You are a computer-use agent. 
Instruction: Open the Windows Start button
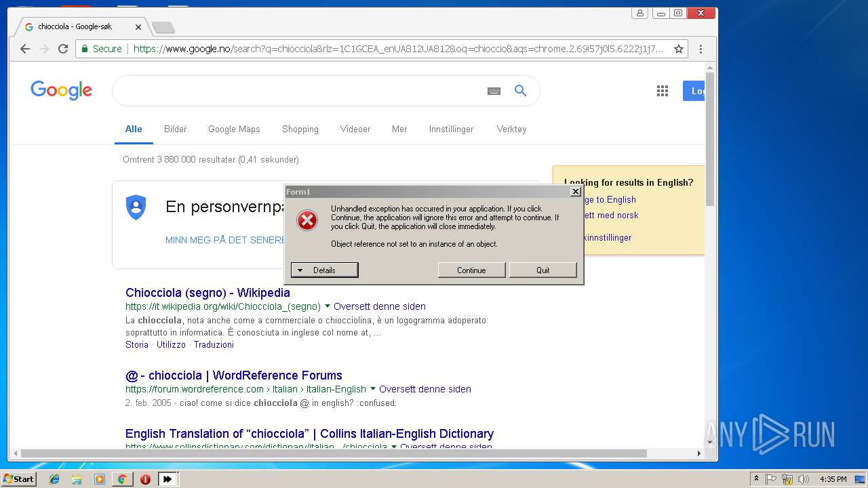click(x=18, y=479)
